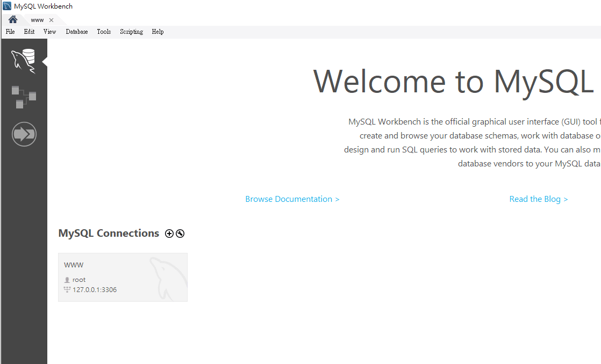Open the Tools menu
Image resolution: width=601 pixels, height=364 pixels.
(104, 32)
